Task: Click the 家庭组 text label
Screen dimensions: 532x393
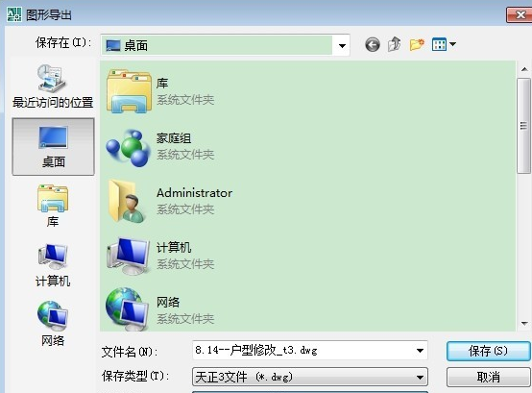Action: click(174, 138)
